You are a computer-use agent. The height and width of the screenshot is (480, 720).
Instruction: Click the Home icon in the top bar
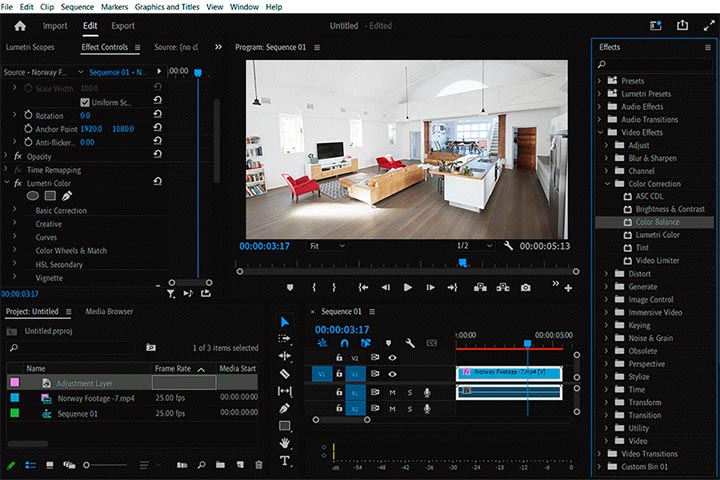(20, 25)
